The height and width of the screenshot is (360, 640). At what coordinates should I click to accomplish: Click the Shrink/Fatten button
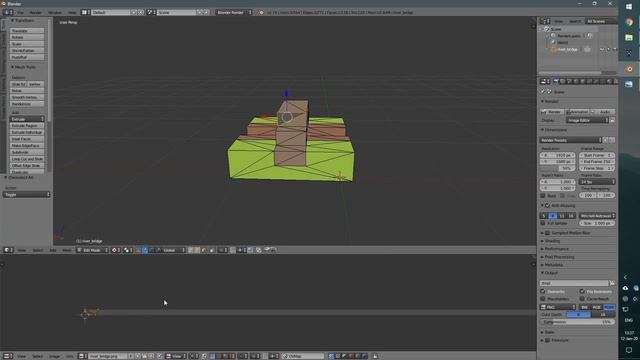[x=27, y=51]
